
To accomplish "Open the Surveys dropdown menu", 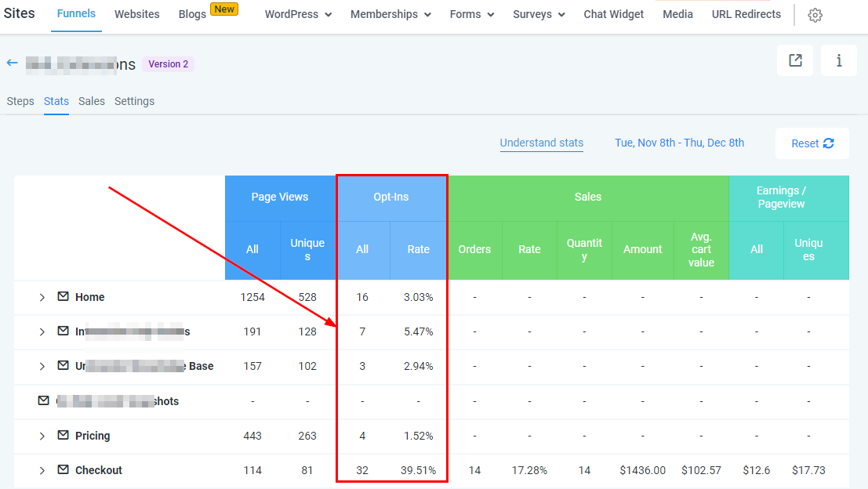I will [x=539, y=14].
